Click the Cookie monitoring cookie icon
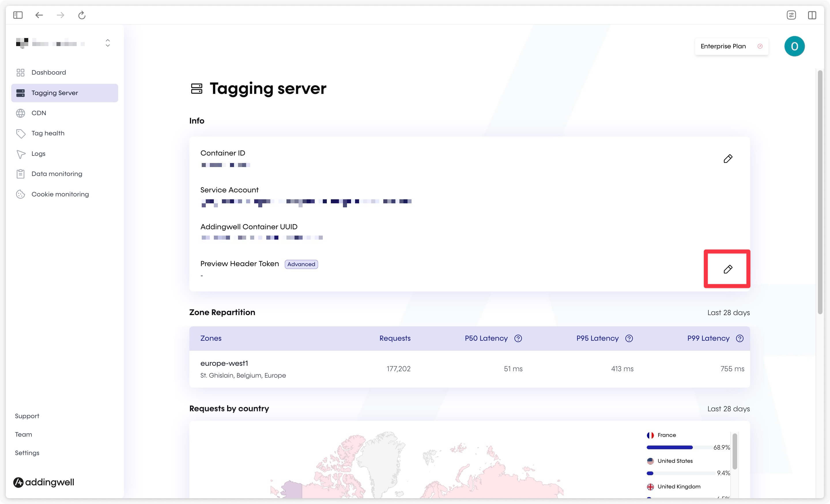The width and height of the screenshot is (830, 504). pyautogui.click(x=20, y=194)
